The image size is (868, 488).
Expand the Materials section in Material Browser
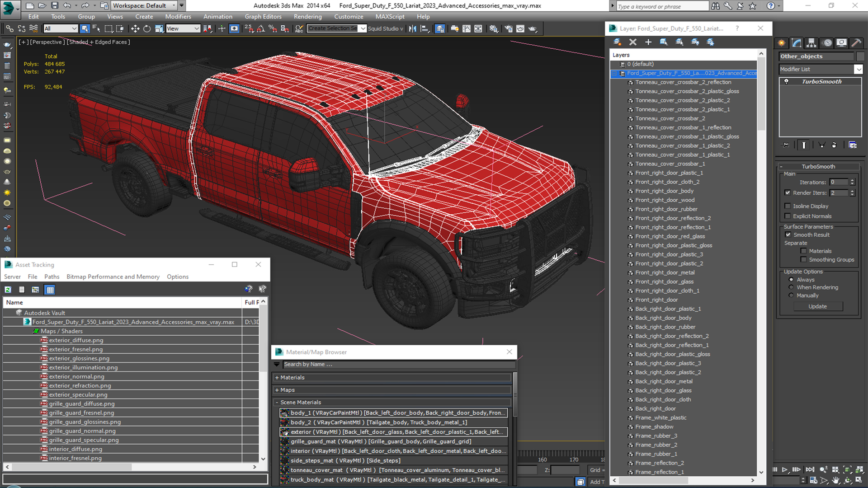277,378
